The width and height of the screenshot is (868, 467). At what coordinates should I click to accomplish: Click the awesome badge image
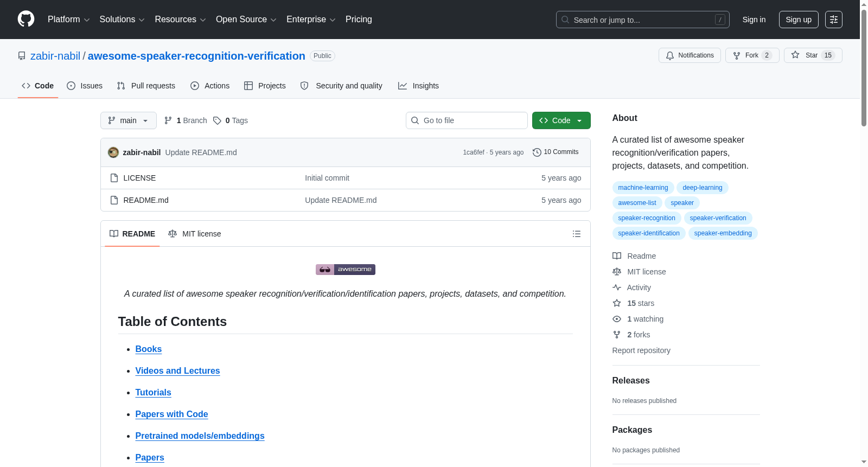[x=346, y=270]
